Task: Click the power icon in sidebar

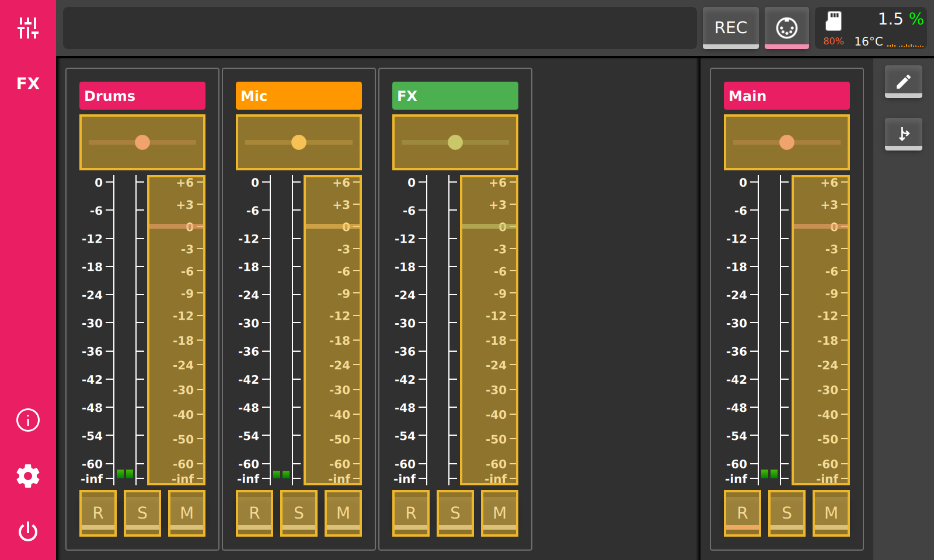Action: tap(28, 531)
